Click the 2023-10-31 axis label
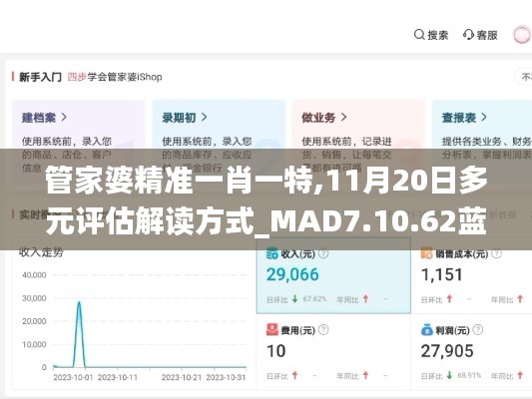532x399 pixels. tap(226, 377)
